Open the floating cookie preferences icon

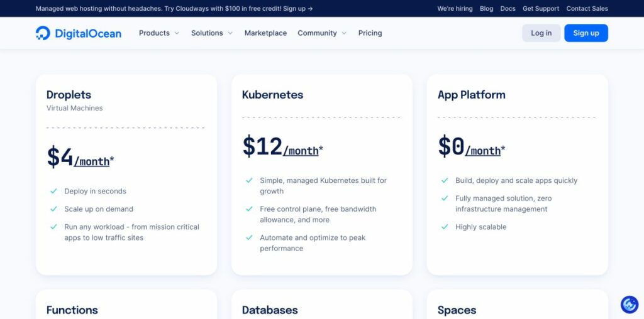tap(629, 305)
